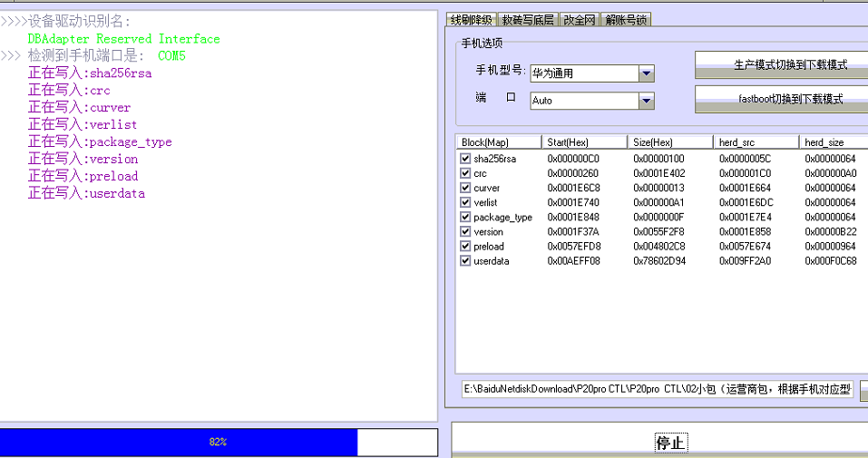The width and height of the screenshot is (868, 458).
Task: Click log line 正在写入:package_type
Action: [100, 141]
